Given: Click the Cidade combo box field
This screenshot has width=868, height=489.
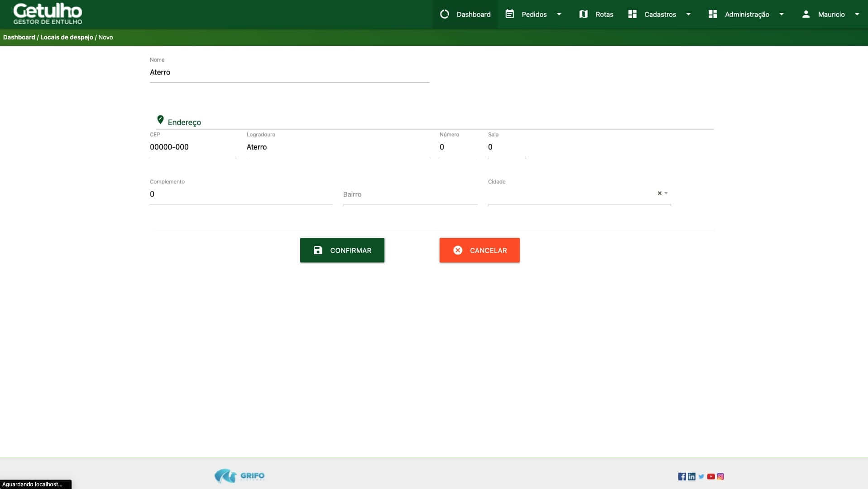Looking at the screenshot, I should coord(579,194).
